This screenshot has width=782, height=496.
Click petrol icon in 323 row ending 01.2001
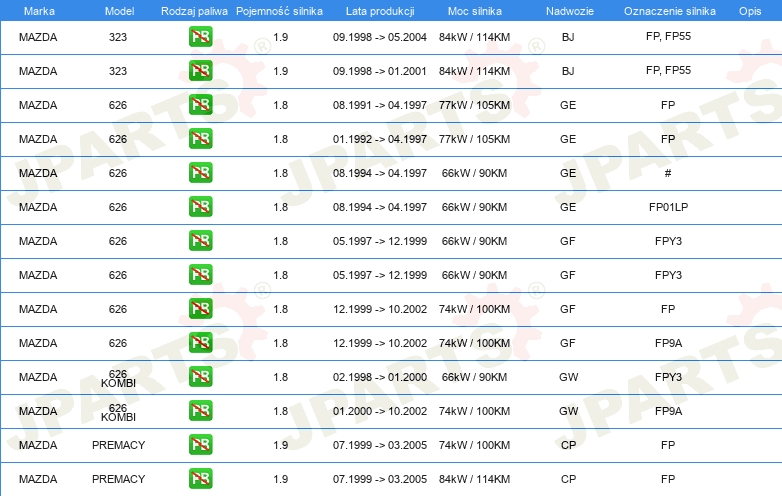[x=200, y=71]
